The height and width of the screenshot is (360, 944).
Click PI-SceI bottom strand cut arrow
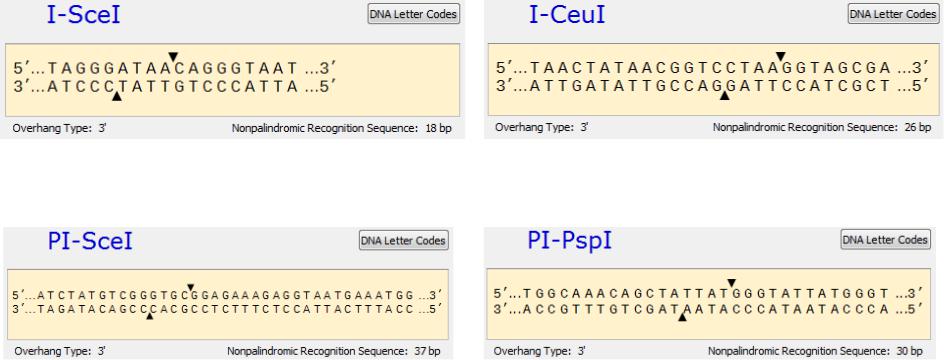pyautogui.click(x=149, y=315)
